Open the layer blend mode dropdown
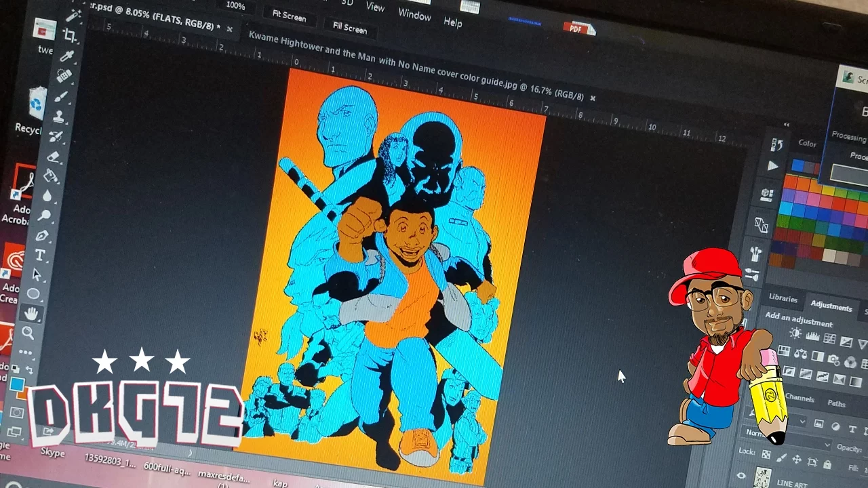Viewport: 868px width, 488px height. point(787,438)
